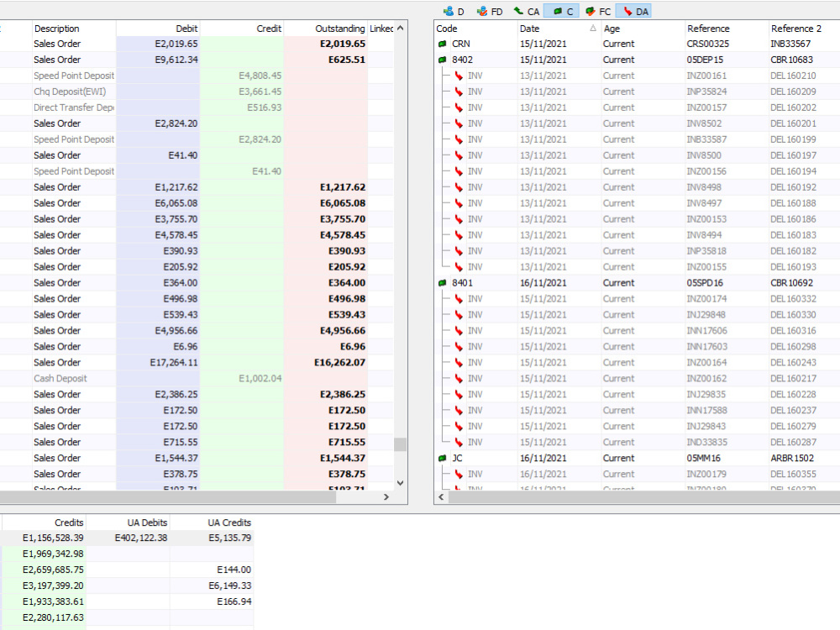Click the E4,808.45 credit cell
Image resolution: width=840 pixels, height=630 pixels.
tap(242, 76)
